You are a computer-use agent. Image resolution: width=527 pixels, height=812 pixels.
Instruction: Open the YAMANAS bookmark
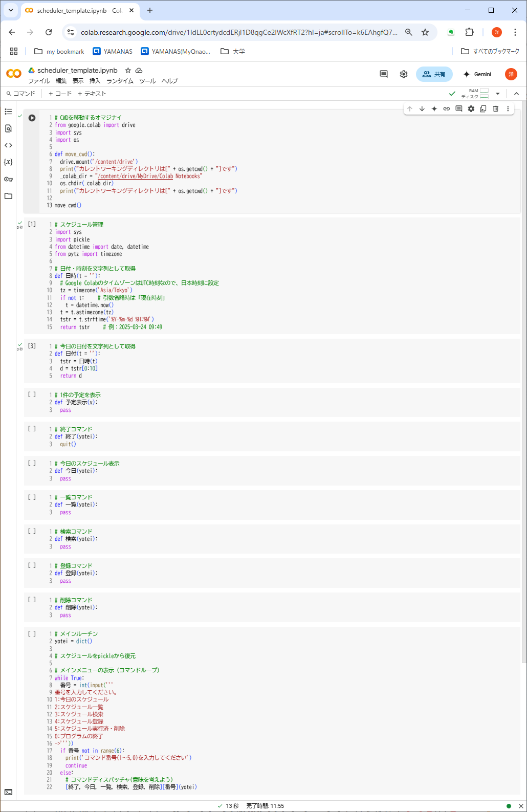point(113,51)
